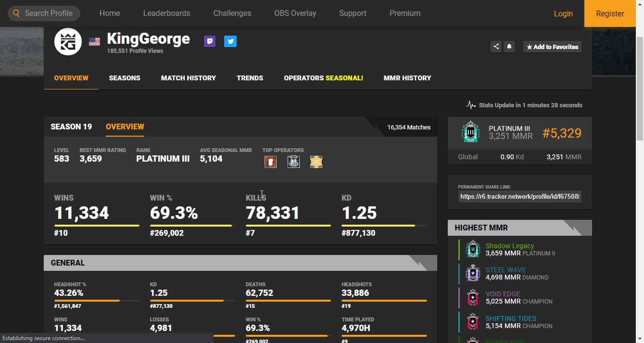Open the Match History tab

coord(188,78)
